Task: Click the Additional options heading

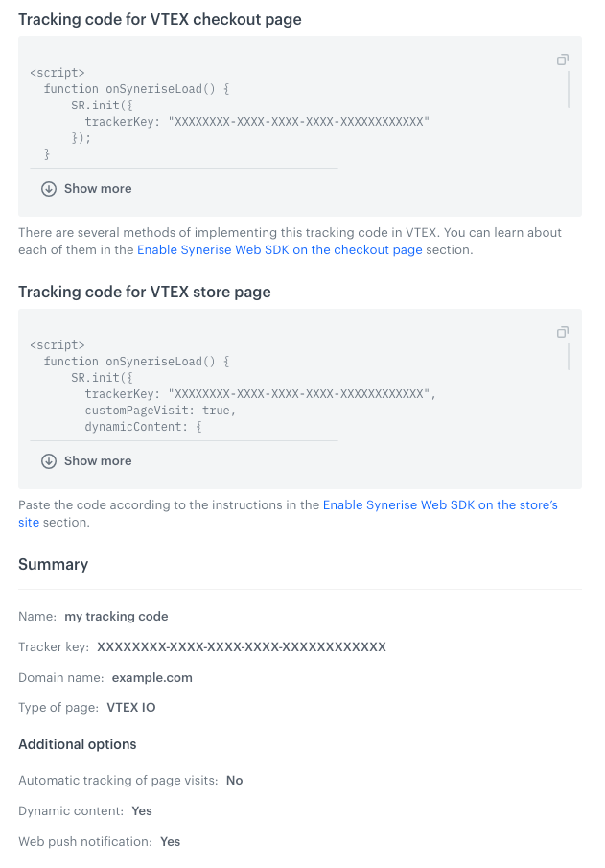Action: (77, 744)
